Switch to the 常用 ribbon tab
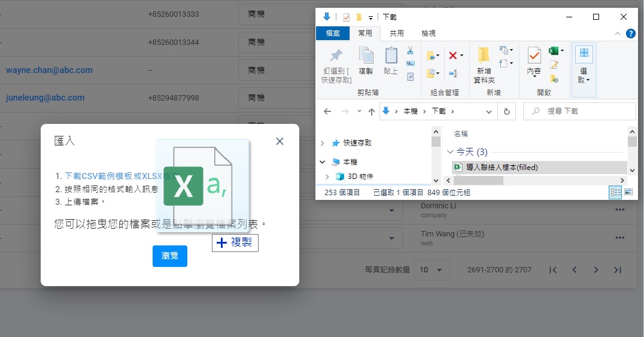The image size is (644, 337). (x=364, y=34)
